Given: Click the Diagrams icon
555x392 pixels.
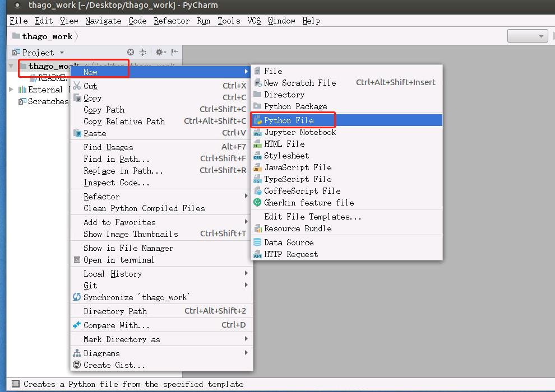Looking at the screenshot, I should [77, 353].
